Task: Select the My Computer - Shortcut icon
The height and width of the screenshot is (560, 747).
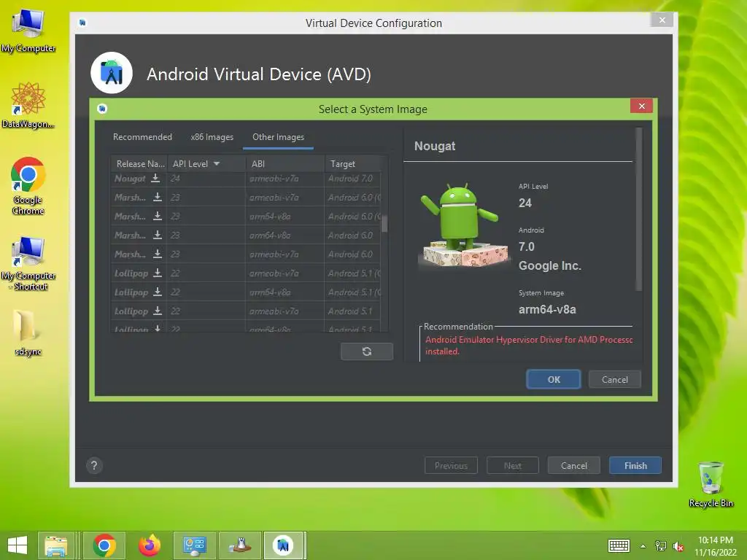Action: [28, 263]
